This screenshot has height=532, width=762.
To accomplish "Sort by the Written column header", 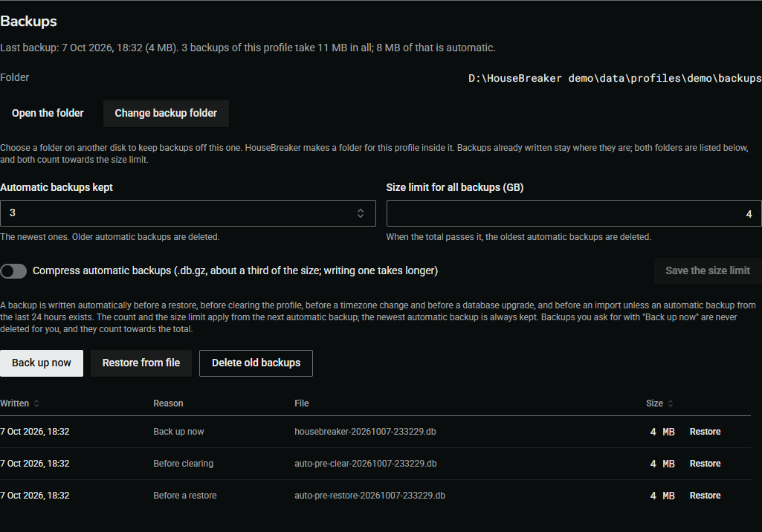I will [x=19, y=403].
